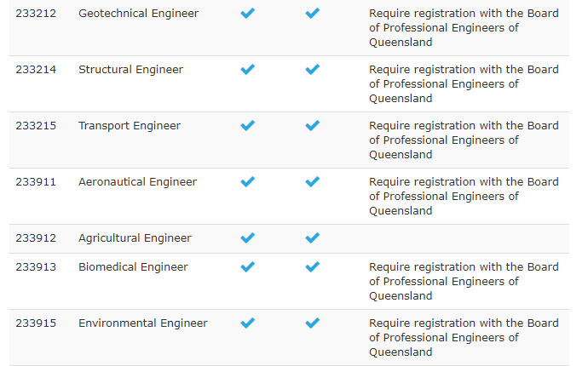Viewport: 588px width, 366px height.
Task: Click first checkmark in Environmental Engineer row
Action: click(x=248, y=323)
